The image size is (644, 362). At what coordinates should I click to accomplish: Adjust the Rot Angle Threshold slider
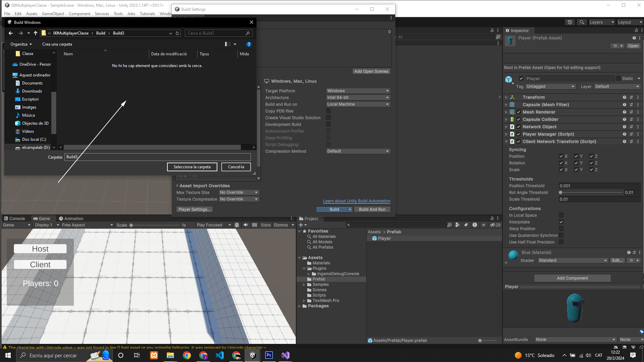coord(561,192)
